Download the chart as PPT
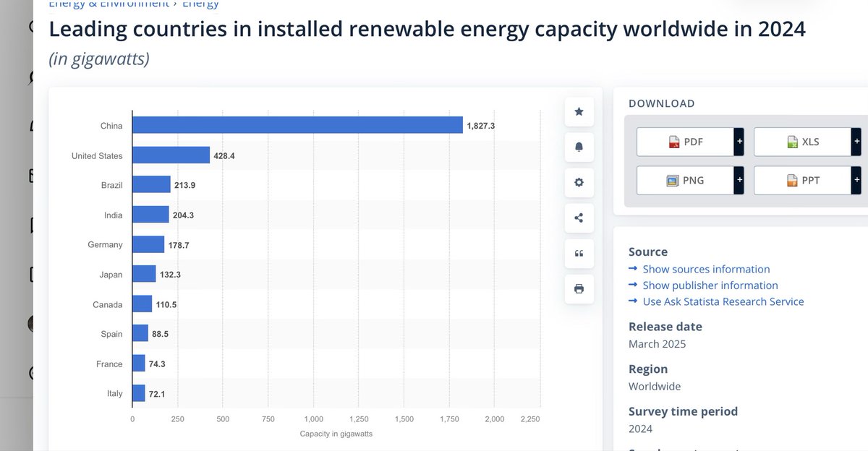 802,180
